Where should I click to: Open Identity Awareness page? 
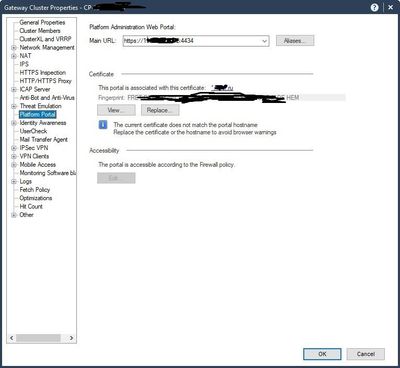(x=43, y=123)
